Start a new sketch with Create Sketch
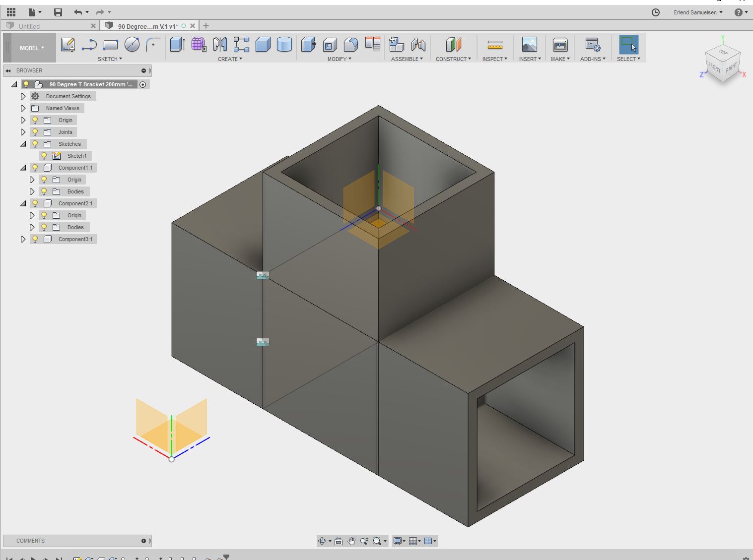Image resolution: width=753 pixels, height=560 pixels. tap(68, 45)
